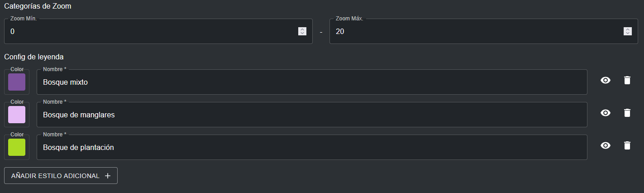Hide the Bosque mixto legend entry
The image size is (644, 193).
(x=606, y=81)
